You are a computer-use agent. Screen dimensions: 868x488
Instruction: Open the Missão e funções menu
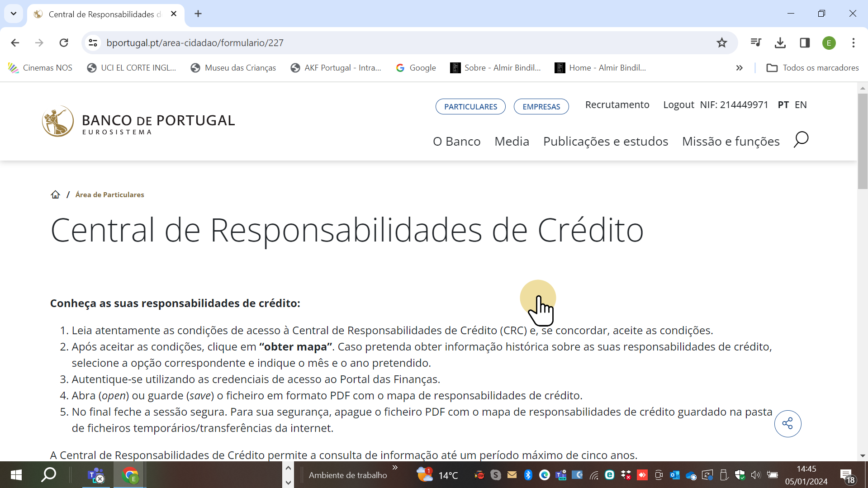pyautogui.click(x=730, y=142)
